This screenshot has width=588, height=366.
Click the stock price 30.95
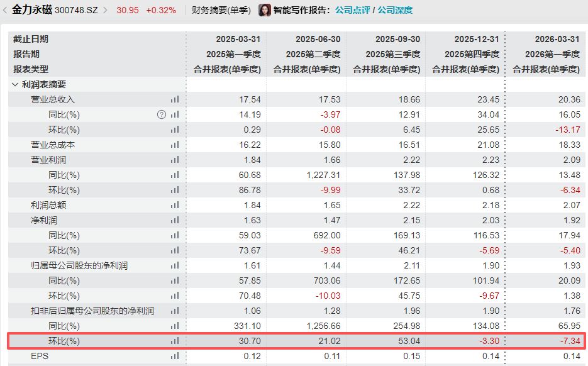pyautogui.click(x=128, y=10)
